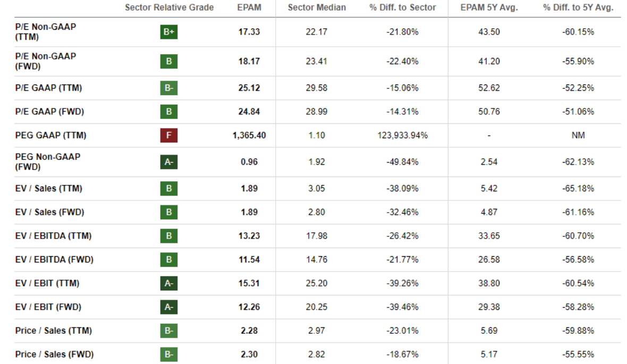
Task: Click the % Diff. to 5Y Avg. column header
Action: [x=578, y=7]
